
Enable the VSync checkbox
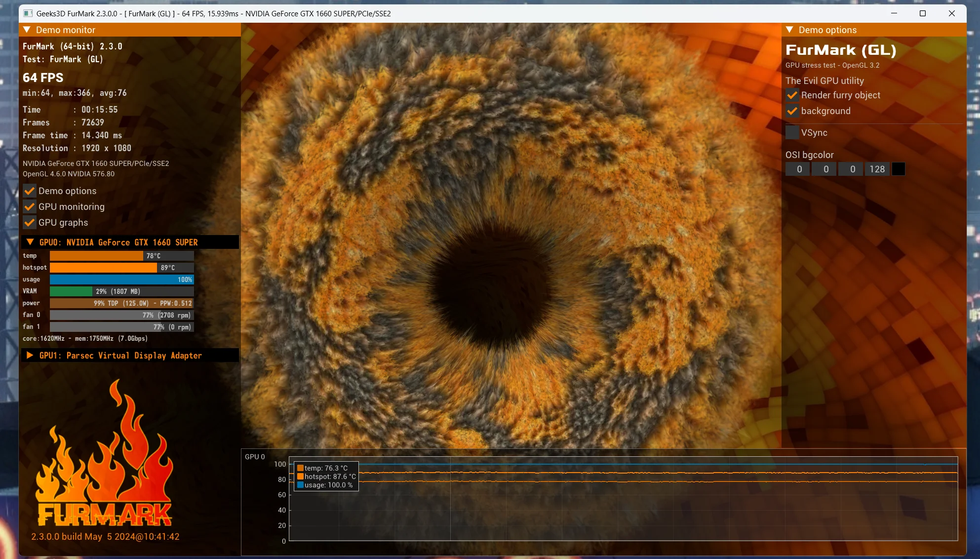point(792,132)
